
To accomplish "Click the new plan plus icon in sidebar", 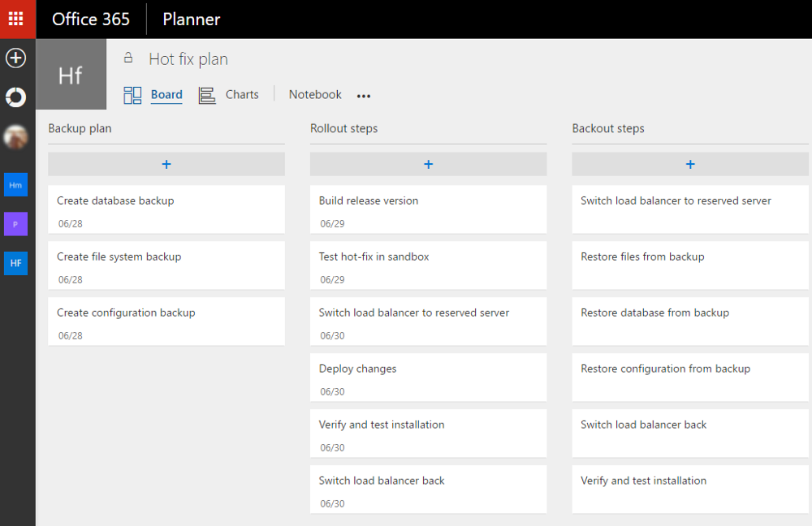I will pos(16,58).
